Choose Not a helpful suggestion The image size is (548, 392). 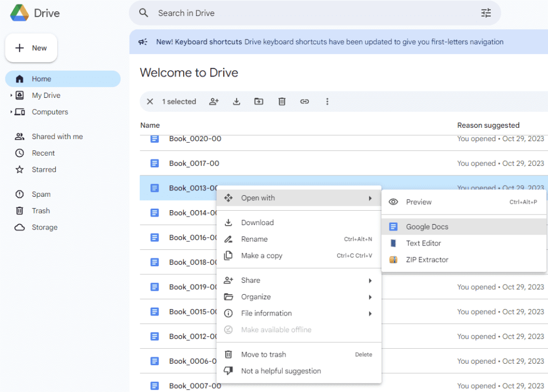click(299, 371)
